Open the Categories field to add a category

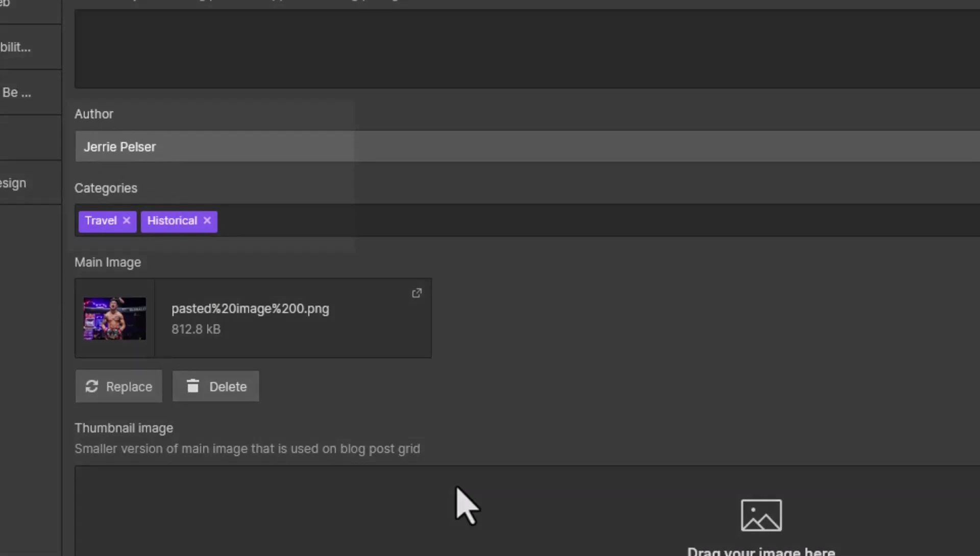coord(357,221)
